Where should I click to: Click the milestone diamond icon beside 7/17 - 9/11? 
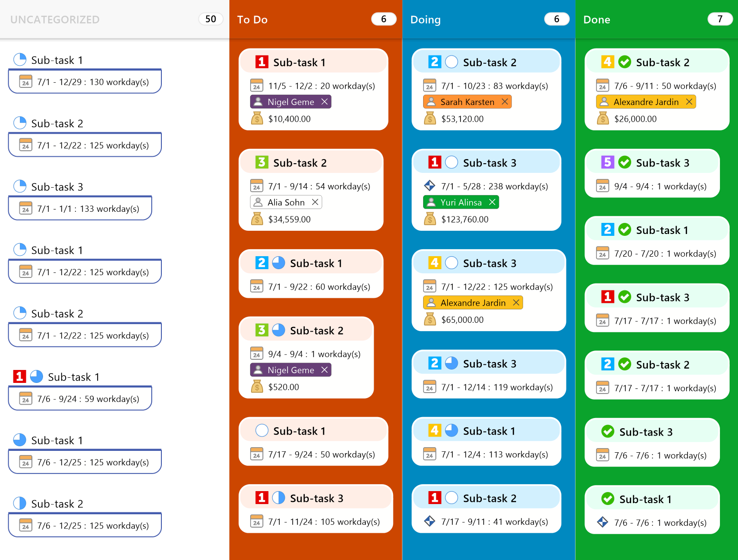(x=430, y=521)
